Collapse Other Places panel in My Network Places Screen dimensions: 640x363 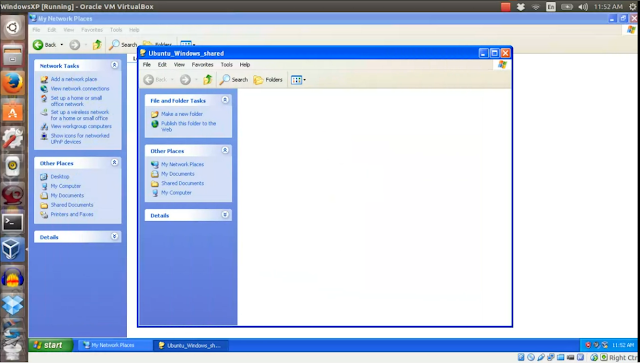point(114,163)
